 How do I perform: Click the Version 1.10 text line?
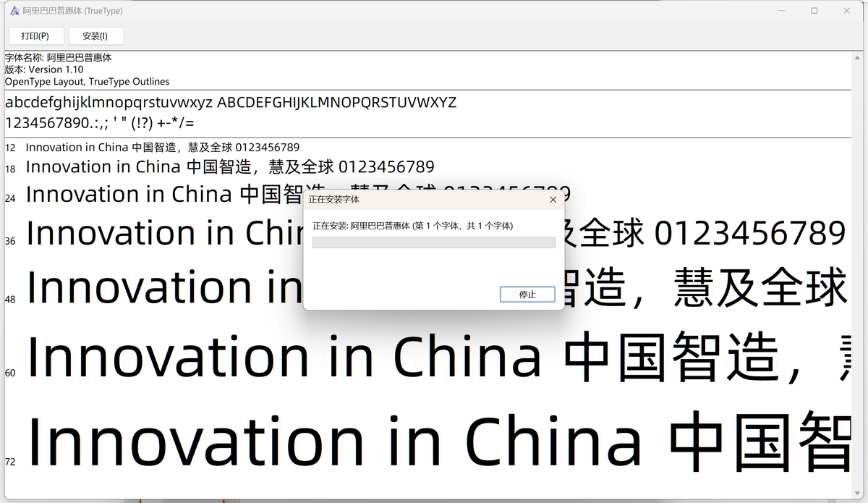point(43,69)
